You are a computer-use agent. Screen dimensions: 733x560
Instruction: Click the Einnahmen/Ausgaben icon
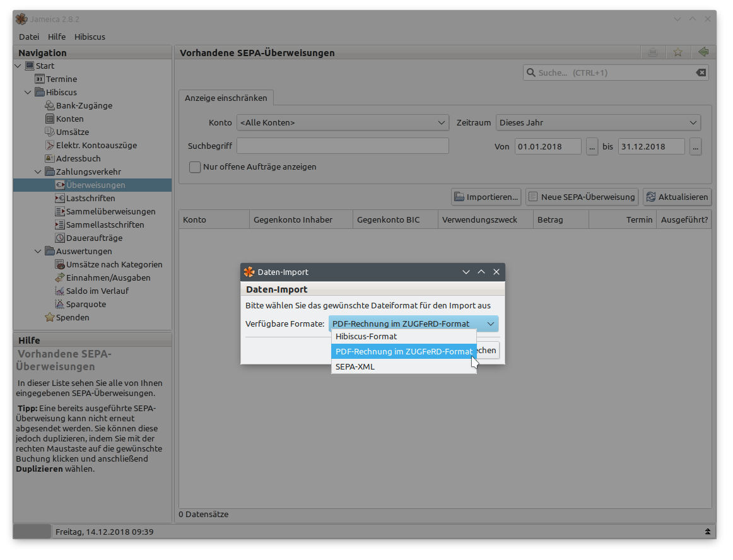[x=60, y=277]
